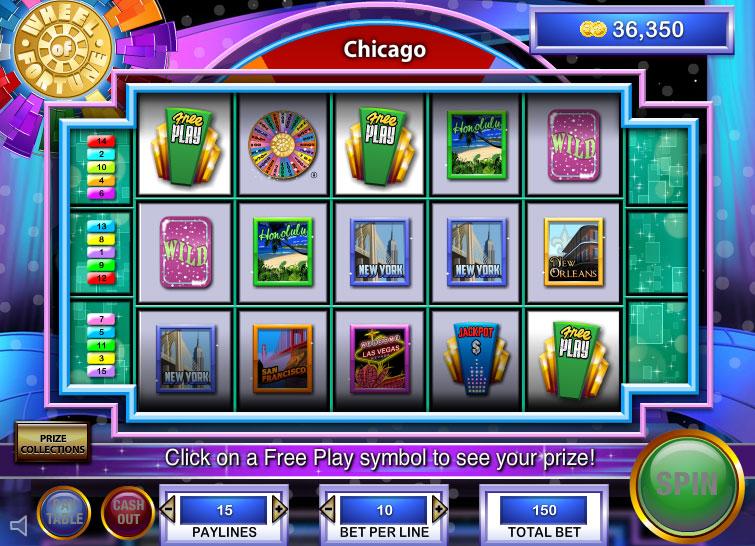Click the Free Play symbol in bottom-right reel

573,360
